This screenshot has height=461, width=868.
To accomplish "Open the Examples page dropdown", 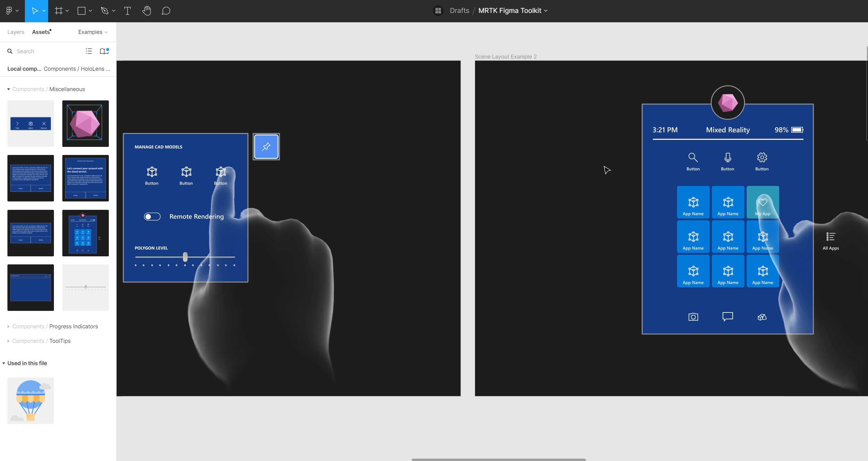I will (92, 32).
